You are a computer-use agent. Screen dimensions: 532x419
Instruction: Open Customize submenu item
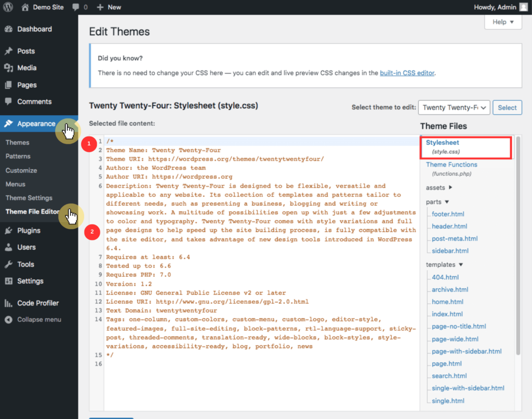21,170
